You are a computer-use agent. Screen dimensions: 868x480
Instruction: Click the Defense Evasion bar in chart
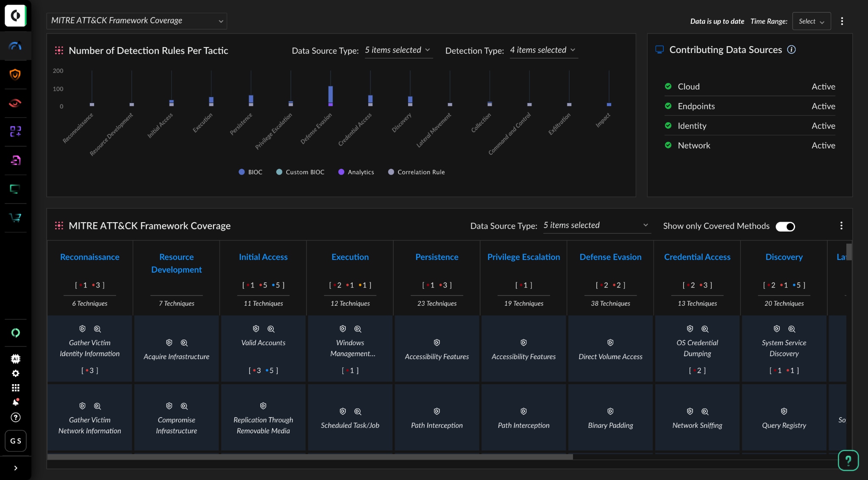pos(331,95)
